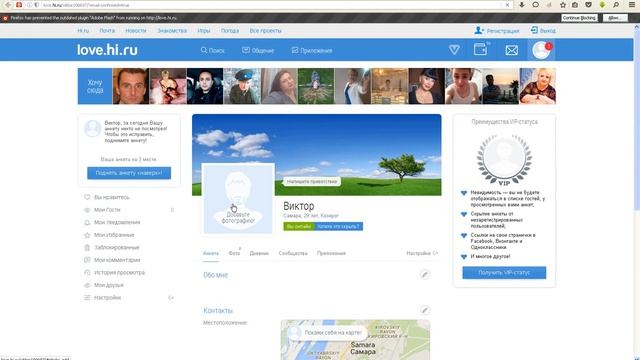The height and width of the screenshot is (360, 640).
Task: Open the magnifier icon in browser toolbar
Action: pos(616,5)
